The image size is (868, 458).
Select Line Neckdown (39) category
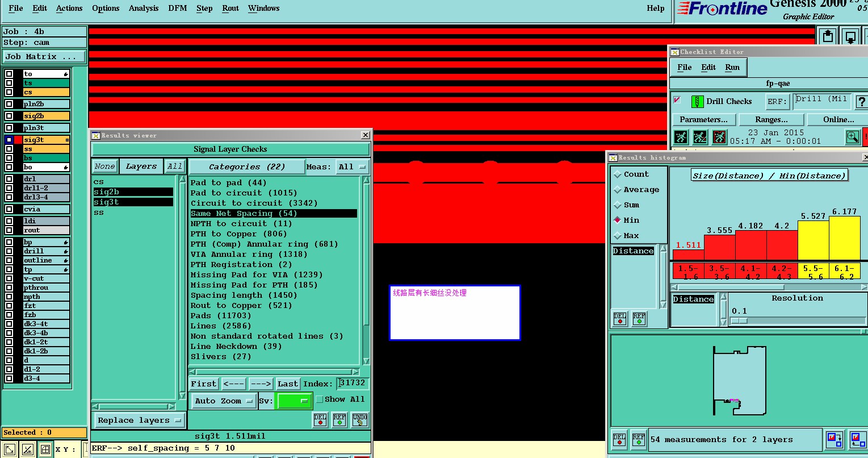point(236,347)
